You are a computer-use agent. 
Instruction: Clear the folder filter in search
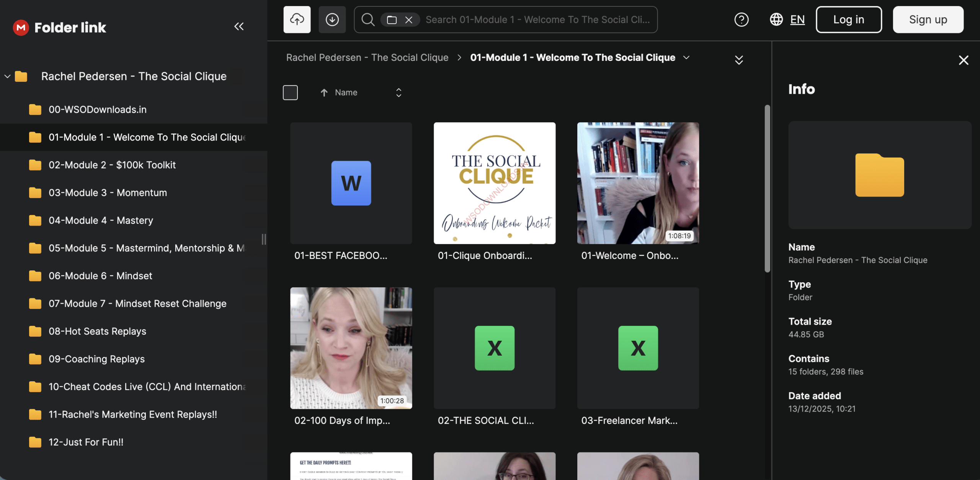tap(409, 20)
